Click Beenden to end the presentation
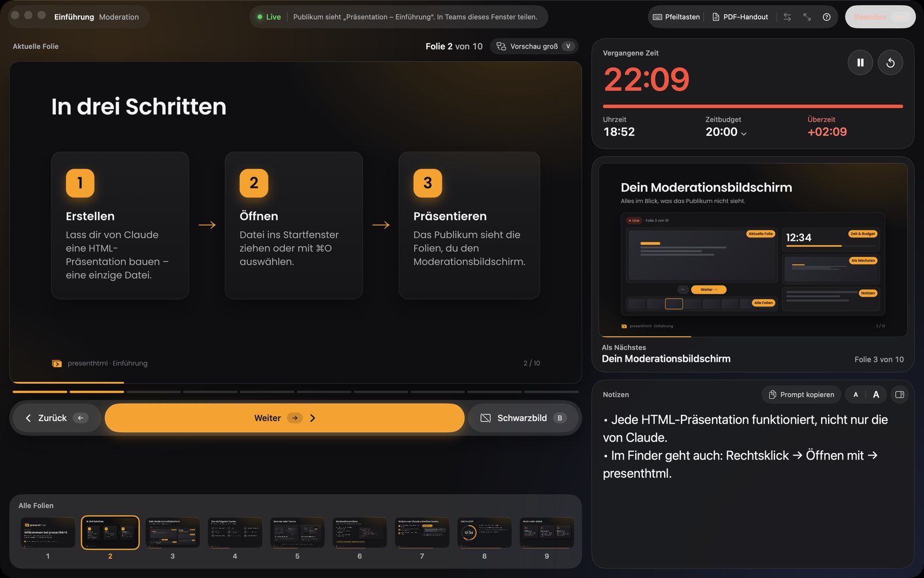This screenshot has width=924, height=578. (x=880, y=17)
